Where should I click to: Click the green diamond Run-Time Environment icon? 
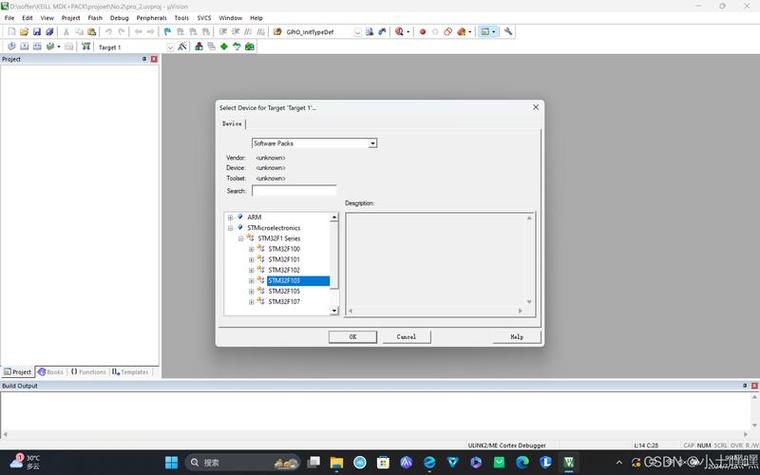(x=224, y=47)
